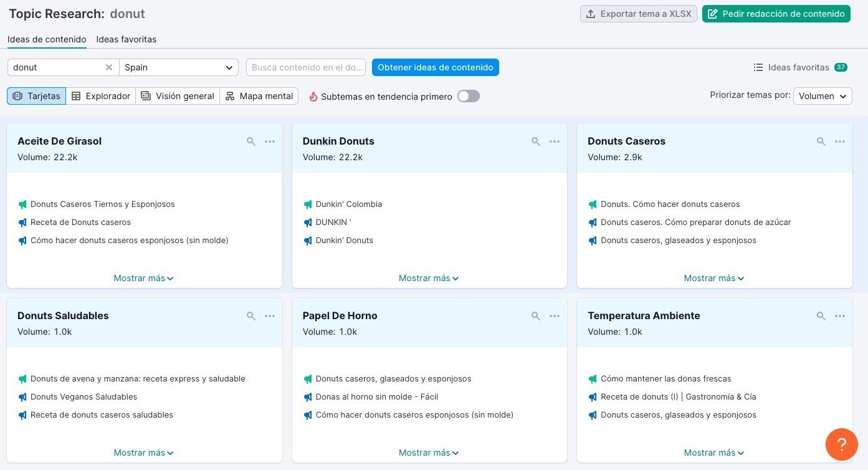
Task: Open Ideas favoritas list with 37 badge
Action: point(800,67)
